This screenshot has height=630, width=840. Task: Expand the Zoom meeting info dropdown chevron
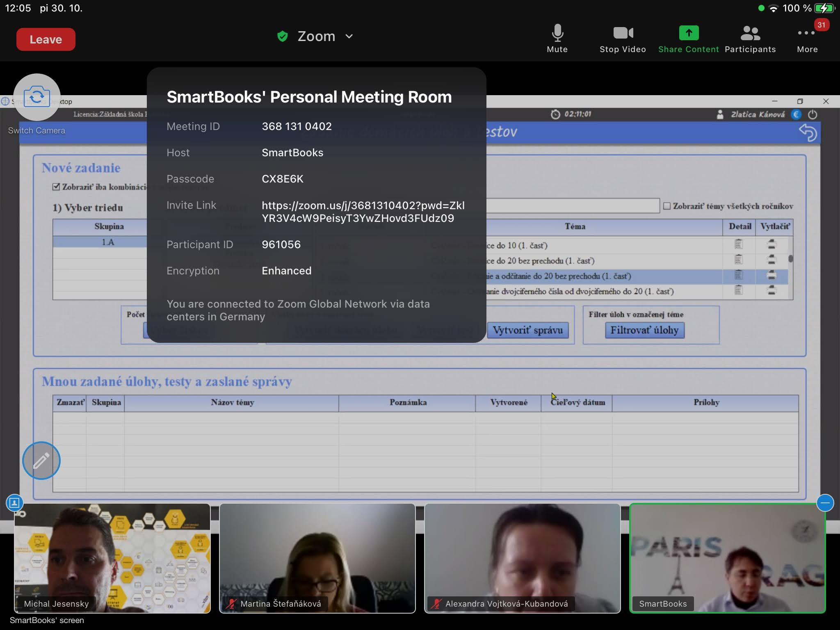click(x=349, y=37)
